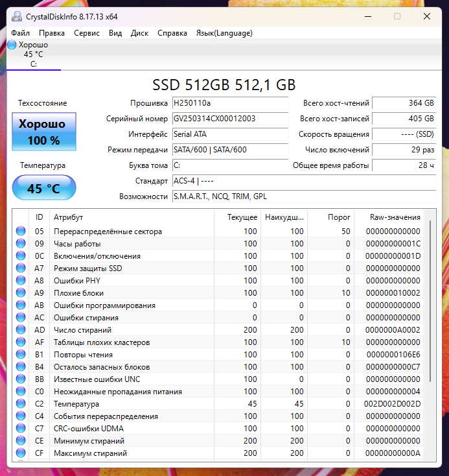The height and width of the screenshot is (476, 449).
Task: Click the Хорошо 100 % health status button
Action: 44,132
